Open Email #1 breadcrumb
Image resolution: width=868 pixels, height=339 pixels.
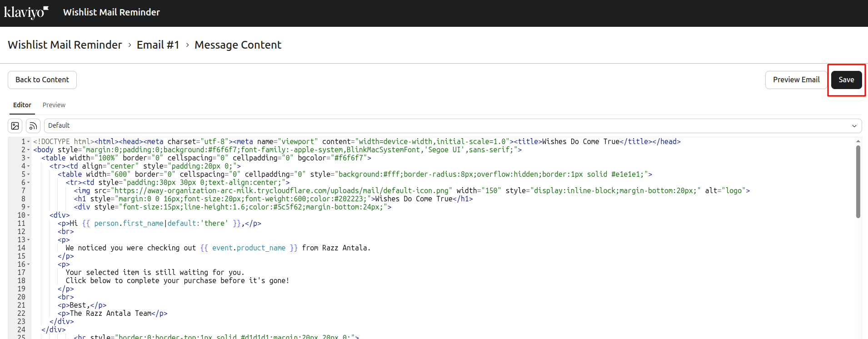pos(158,45)
